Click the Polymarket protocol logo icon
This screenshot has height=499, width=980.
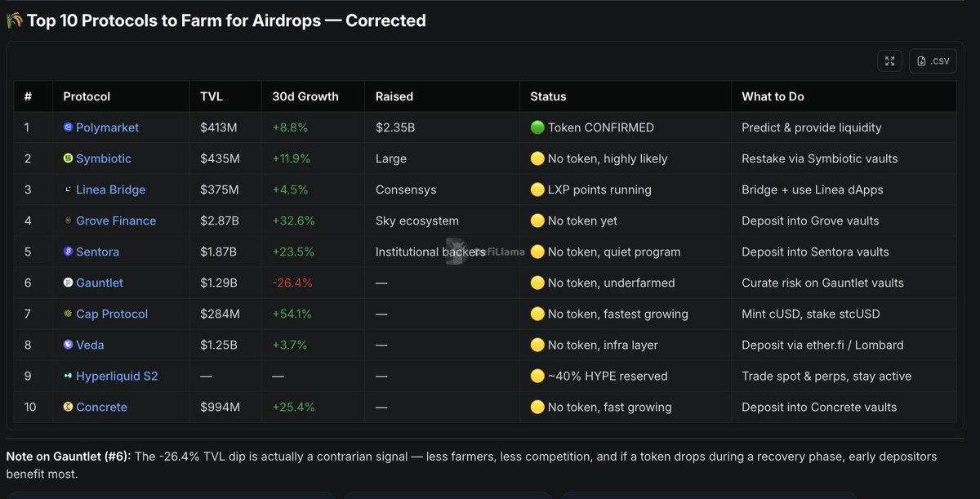[x=69, y=127]
